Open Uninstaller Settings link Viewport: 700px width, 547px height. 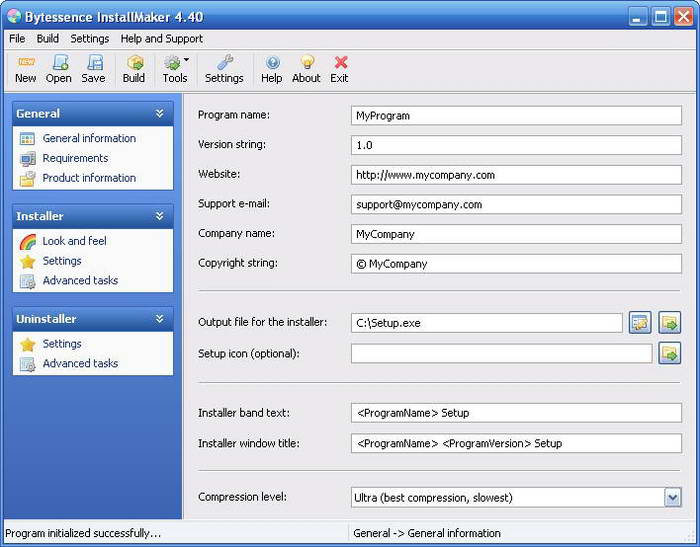click(62, 344)
